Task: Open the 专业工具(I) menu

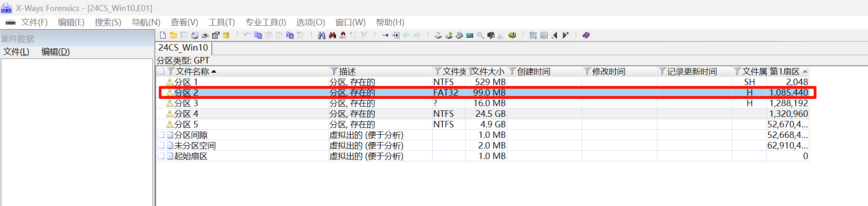Action: point(266,23)
